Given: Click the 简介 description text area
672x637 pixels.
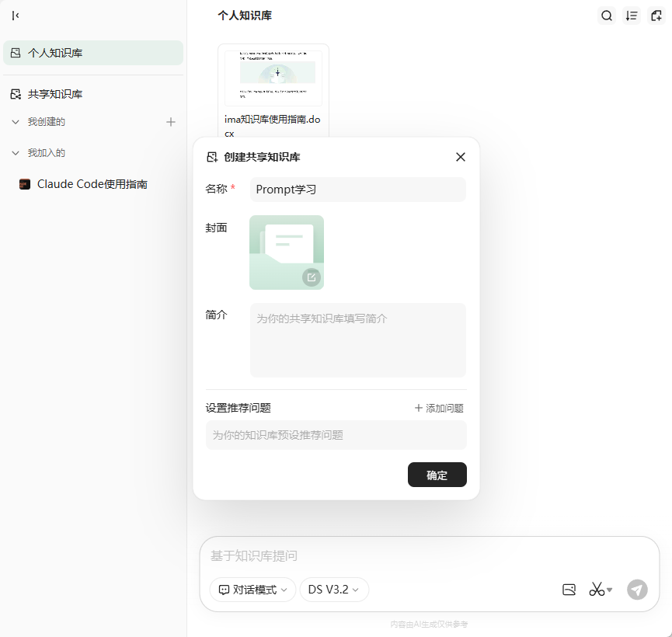Looking at the screenshot, I should (357, 340).
